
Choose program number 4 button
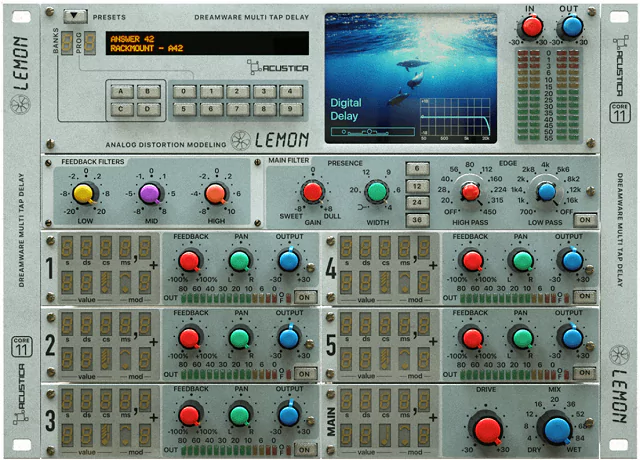[x=291, y=91]
